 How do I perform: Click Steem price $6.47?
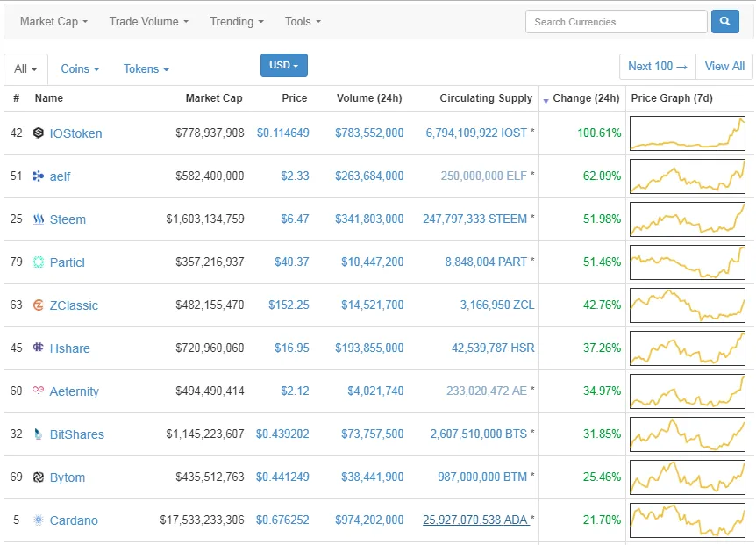pos(295,219)
